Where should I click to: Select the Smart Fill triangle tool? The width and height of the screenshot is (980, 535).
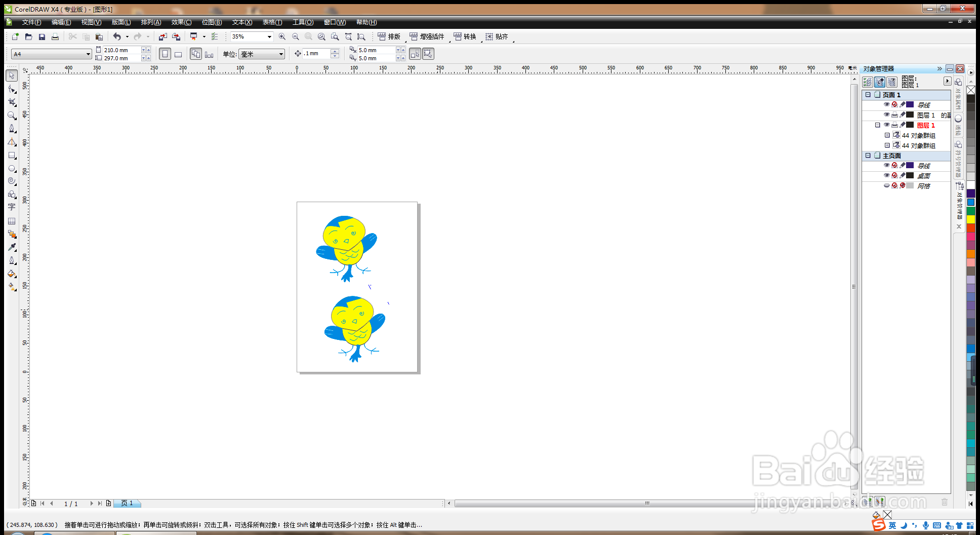click(12, 142)
